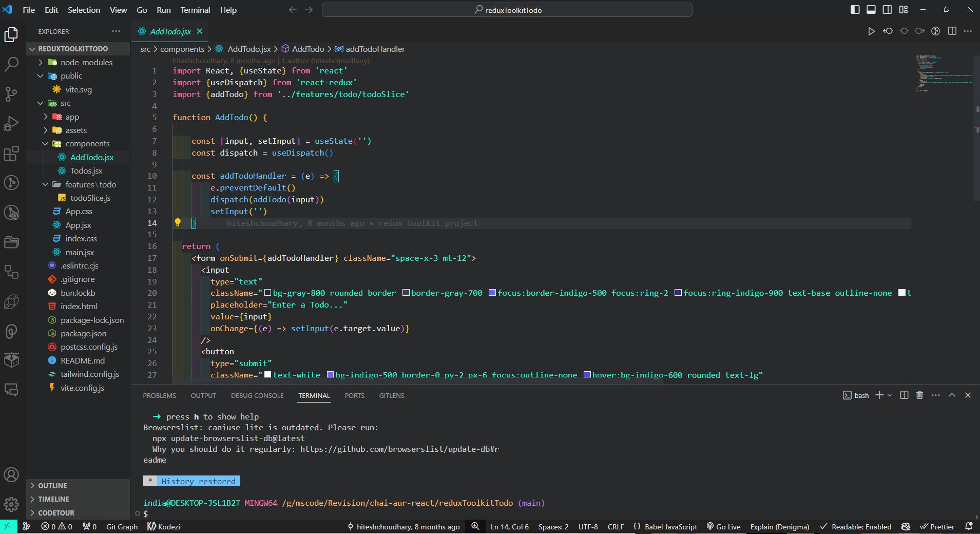The image size is (980, 534).
Task: Click the Split Editor Right icon
Action: pos(952,31)
